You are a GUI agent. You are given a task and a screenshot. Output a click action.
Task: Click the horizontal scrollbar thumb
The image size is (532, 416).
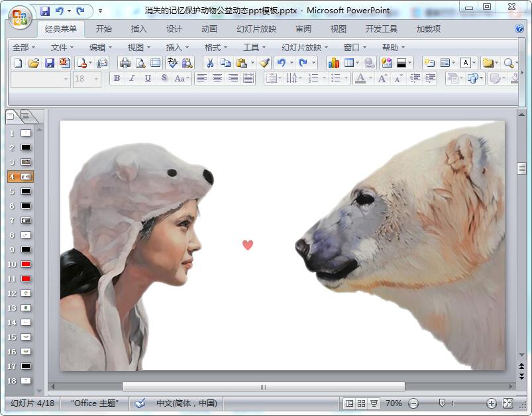click(263, 387)
